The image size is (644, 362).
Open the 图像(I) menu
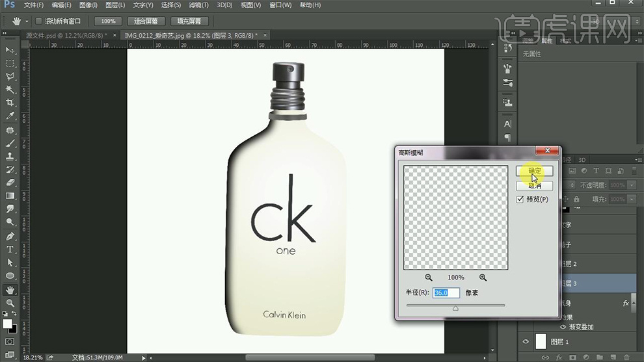[88, 5]
